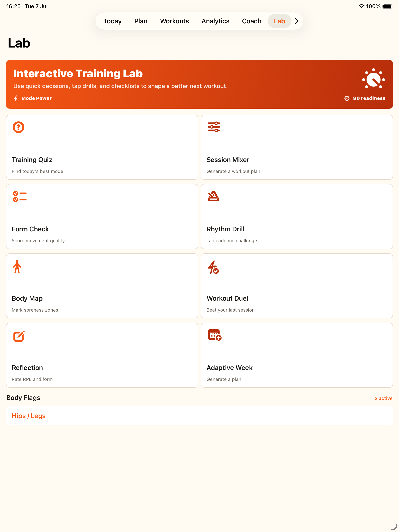Click banner subtitle about quick decisions
Image resolution: width=399 pixels, height=532 pixels.
click(120, 86)
